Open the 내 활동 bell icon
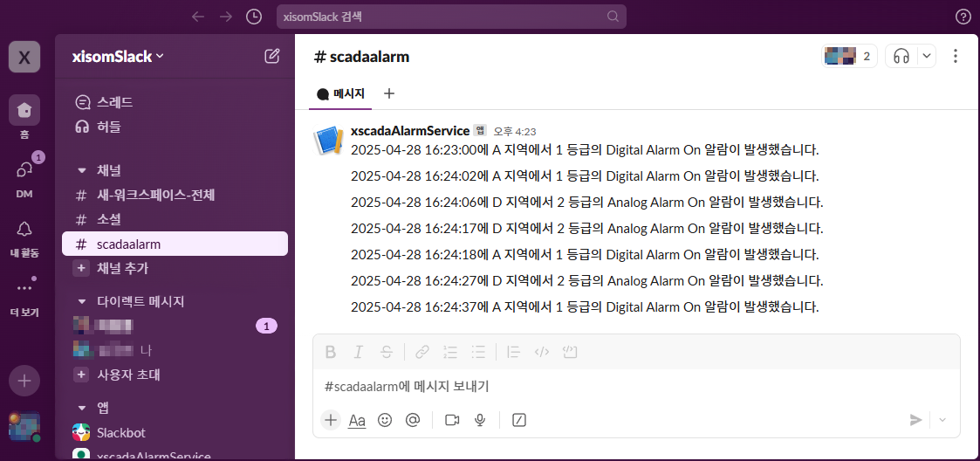The width and height of the screenshot is (980, 461). coord(24,229)
